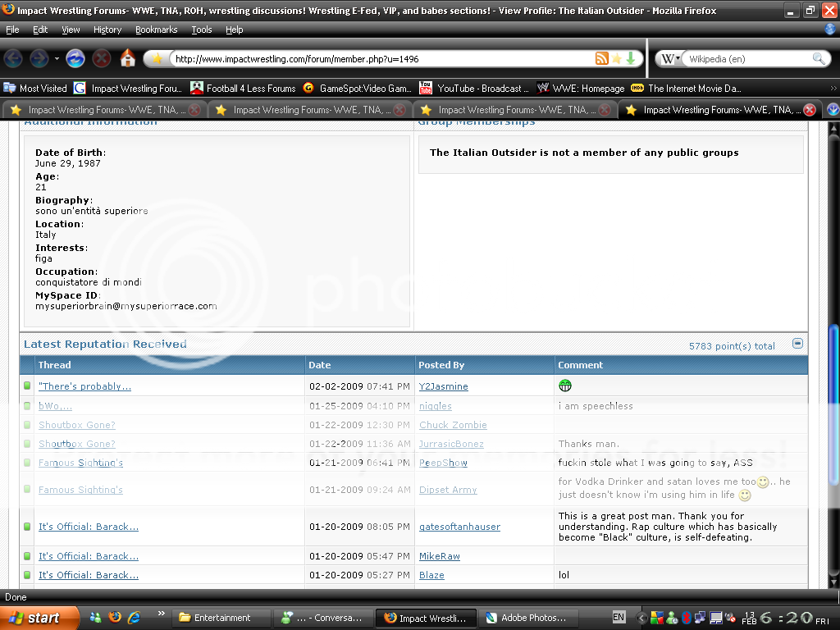This screenshot has height=630, width=840.
Task: Open Y2Jasmine's profile link
Action: 443,386
